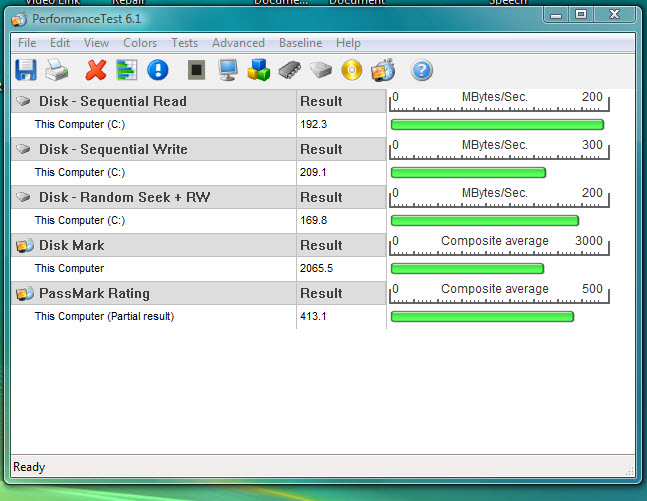The width and height of the screenshot is (647, 501).
Task: Select the Disk - Sequential Write heading
Action: (113, 149)
